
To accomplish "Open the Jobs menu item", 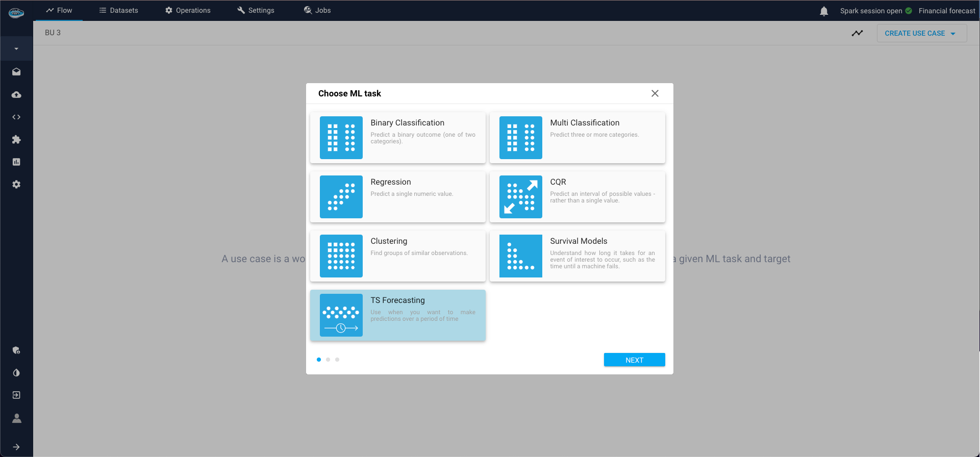I will 317,10.
